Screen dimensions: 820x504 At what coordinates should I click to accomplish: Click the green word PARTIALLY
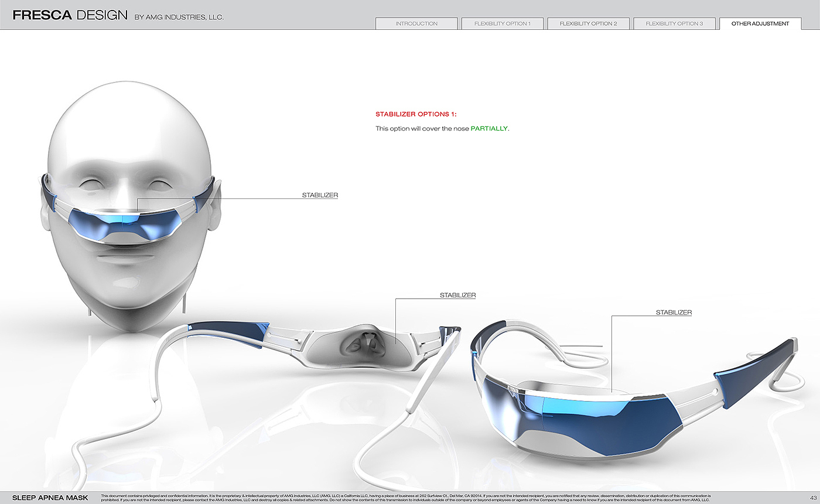[489, 128]
